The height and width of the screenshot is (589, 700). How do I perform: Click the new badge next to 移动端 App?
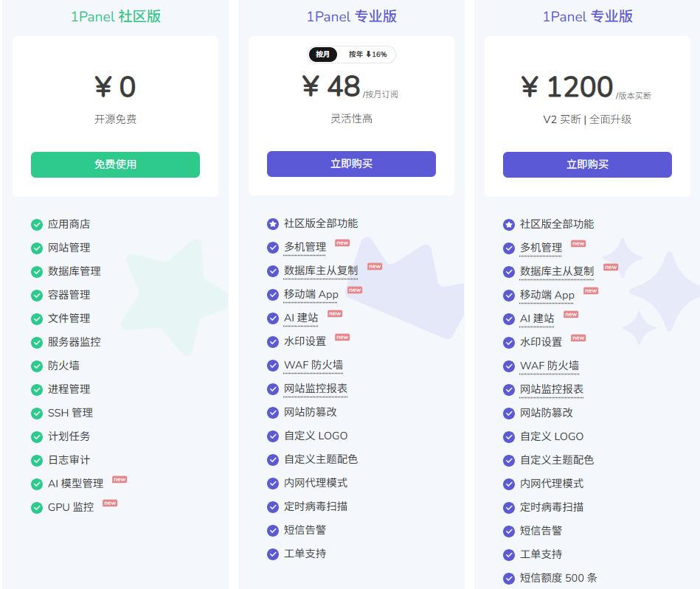[355, 290]
